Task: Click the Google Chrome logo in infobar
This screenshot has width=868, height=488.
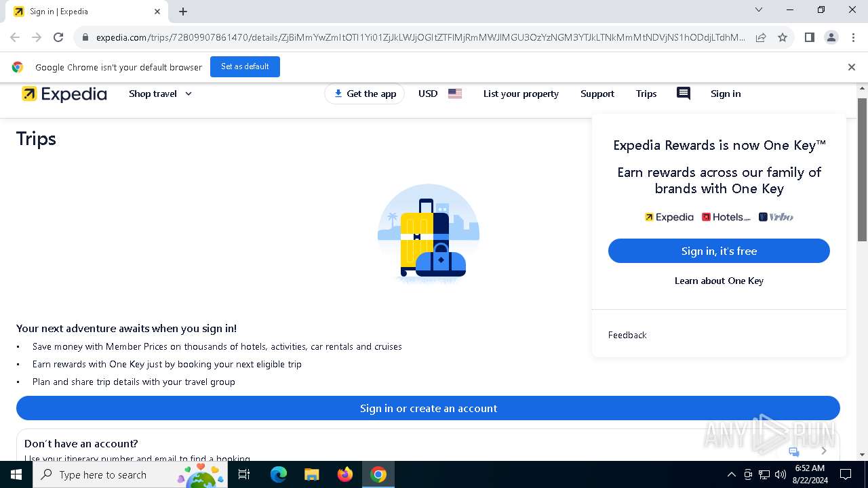Action: [x=18, y=67]
